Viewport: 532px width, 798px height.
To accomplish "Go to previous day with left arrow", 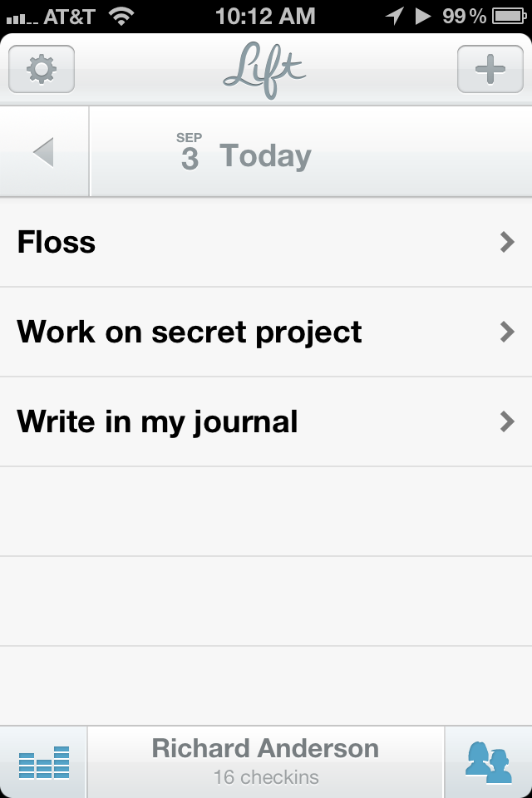I will tap(44, 151).
